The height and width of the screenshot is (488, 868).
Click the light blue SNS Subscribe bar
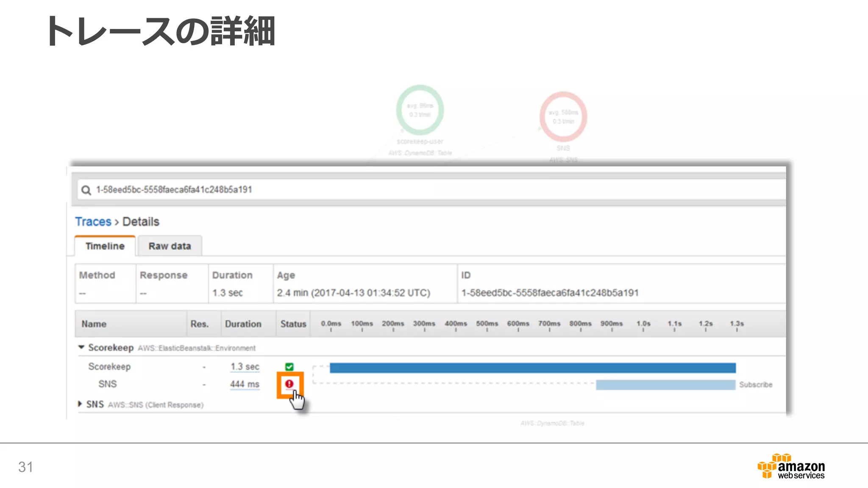pyautogui.click(x=665, y=385)
